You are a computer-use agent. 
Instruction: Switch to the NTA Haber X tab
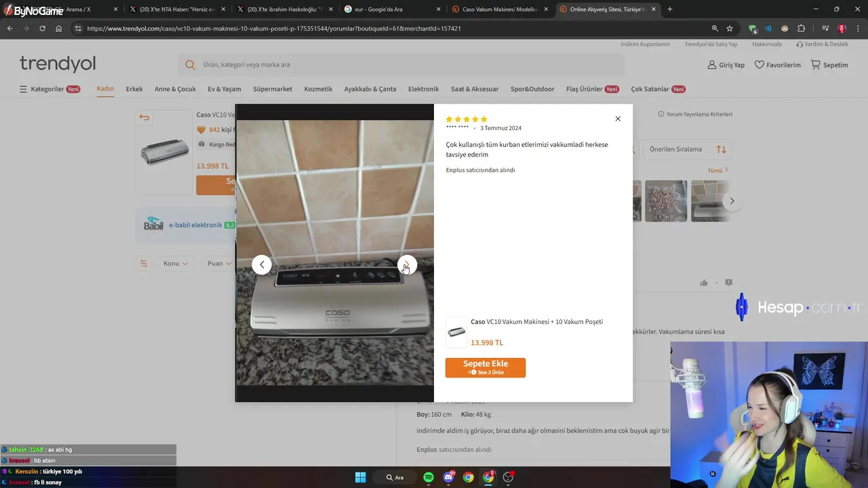pyautogui.click(x=176, y=9)
